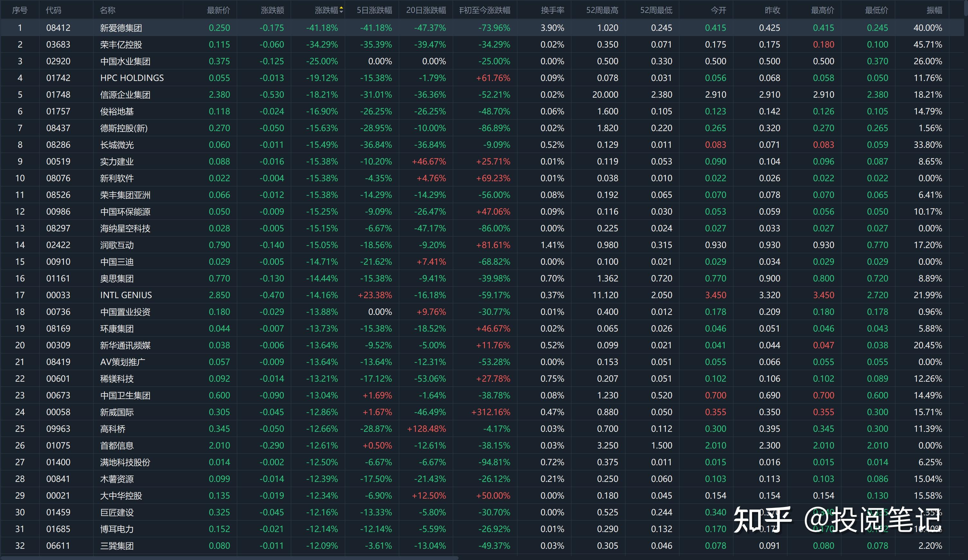Viewport: 968px width, 560px height.
Task: Select stock code 02920 中国水业集团
Action: click(58, 61)
